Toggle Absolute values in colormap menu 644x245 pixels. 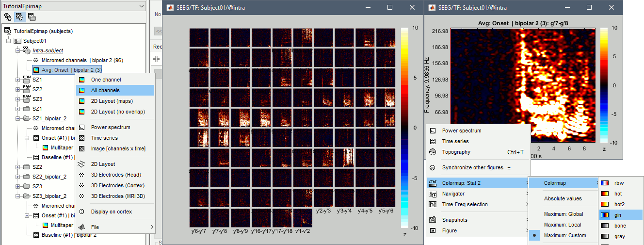563,198
